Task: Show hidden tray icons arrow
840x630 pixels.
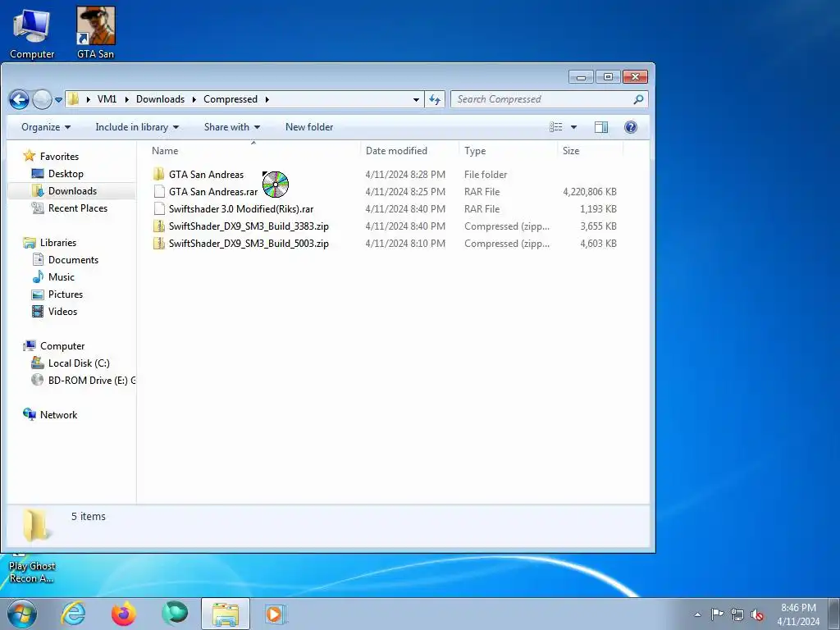Action: 697,614
